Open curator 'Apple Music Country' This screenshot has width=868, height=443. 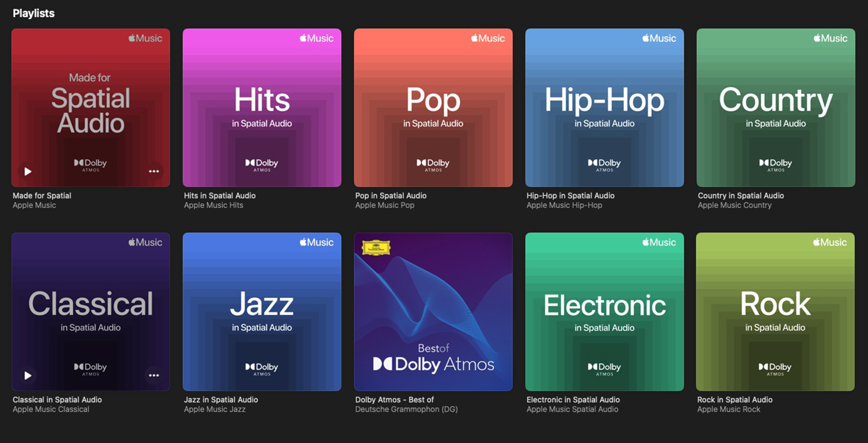click(x=735, y=205)
